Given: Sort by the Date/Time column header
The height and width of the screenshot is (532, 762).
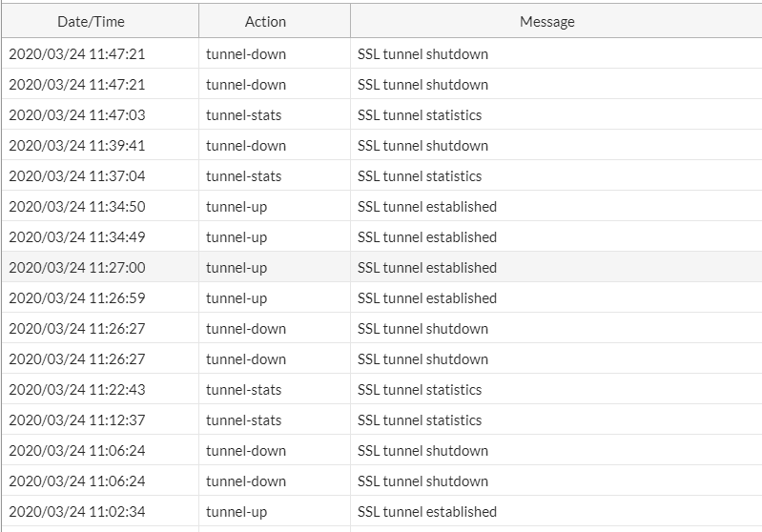Looking at the screenshot, I should [x=91, y=21].
